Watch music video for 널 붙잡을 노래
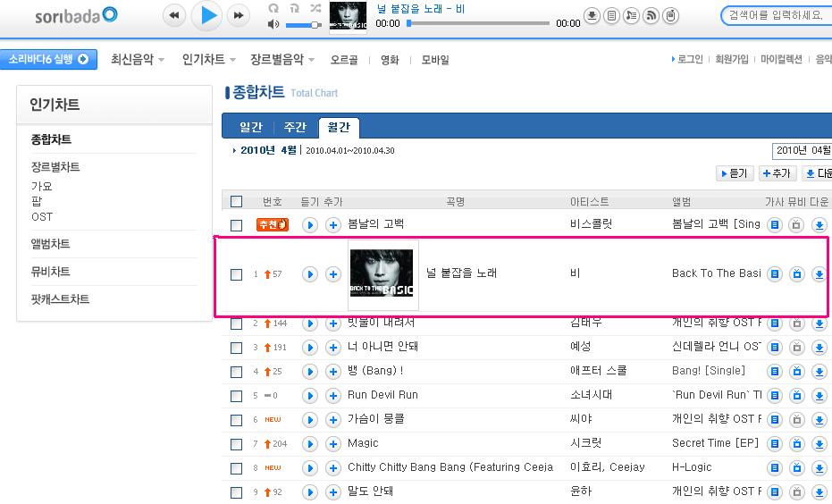 [797, 274]
